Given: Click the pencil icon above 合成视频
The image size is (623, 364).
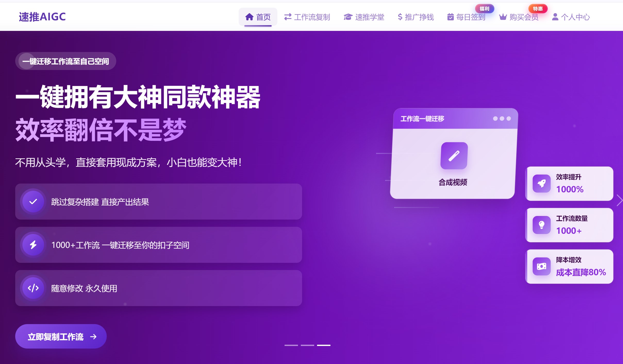Looking at the screenshot, I should point(454,156).
